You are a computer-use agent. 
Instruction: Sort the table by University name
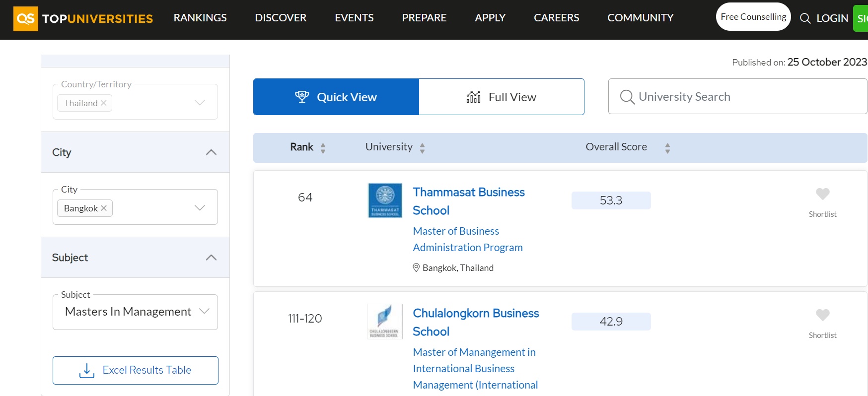click(x=422, y=148)
